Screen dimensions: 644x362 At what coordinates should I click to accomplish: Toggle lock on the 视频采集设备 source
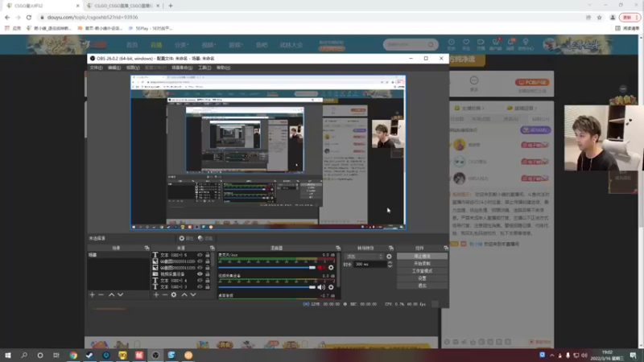click(208, 274)
